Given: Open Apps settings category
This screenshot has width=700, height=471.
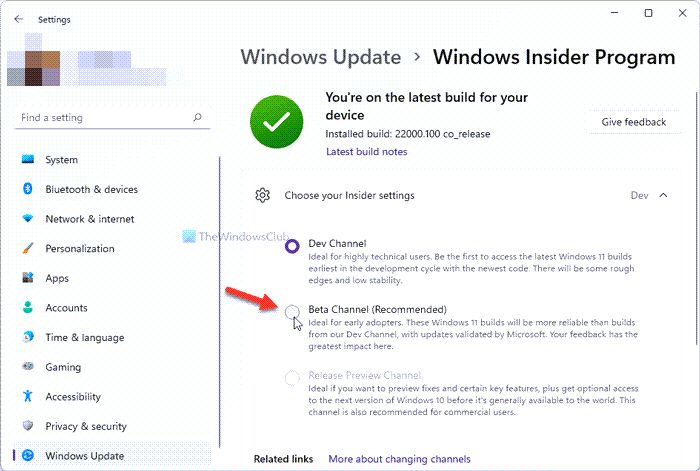Looking at the screenshot, I should tap(112, 278).
